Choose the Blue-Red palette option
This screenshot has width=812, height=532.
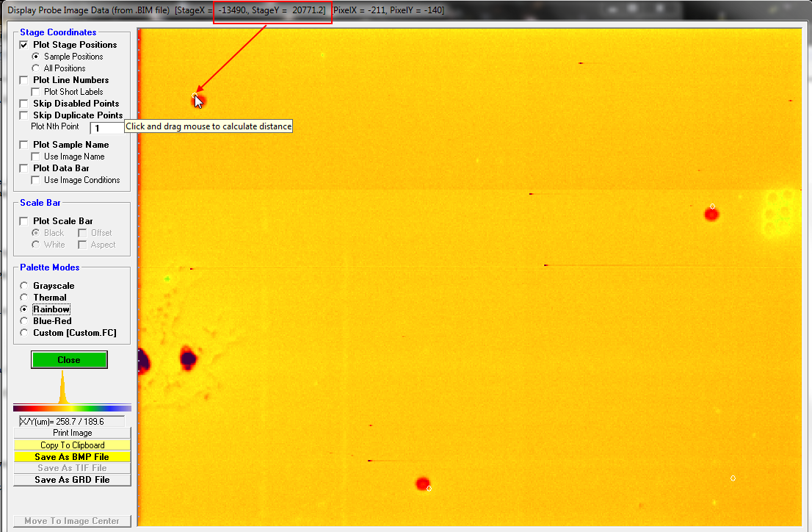tap(24, 321)
